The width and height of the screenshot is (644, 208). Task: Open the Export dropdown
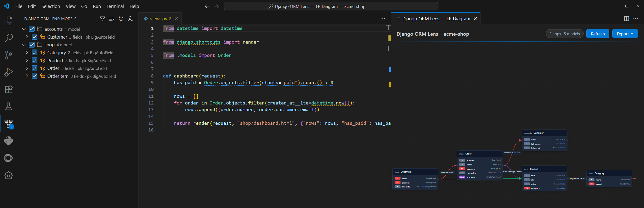coord(625,34)
